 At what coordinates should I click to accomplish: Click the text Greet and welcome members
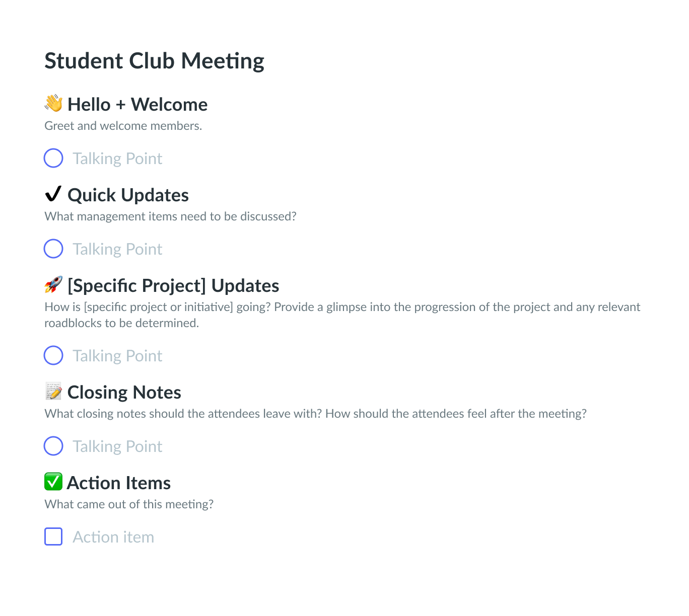pyautogui.click(x=123, y=125)
